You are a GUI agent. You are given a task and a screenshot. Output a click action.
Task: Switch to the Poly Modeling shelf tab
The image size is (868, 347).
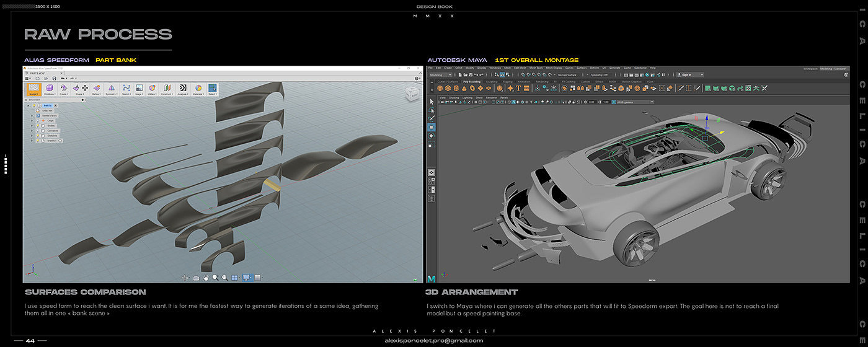click(x=471, y=81)
